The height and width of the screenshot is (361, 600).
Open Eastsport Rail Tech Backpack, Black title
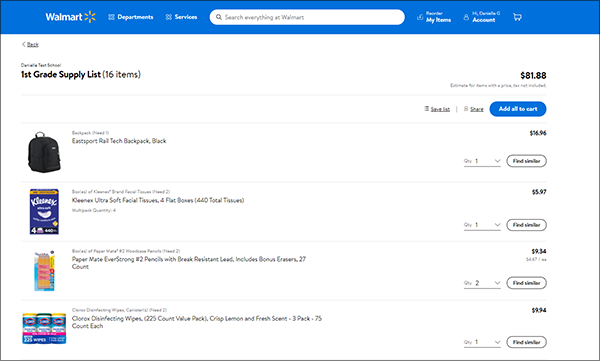click(119, 141)
